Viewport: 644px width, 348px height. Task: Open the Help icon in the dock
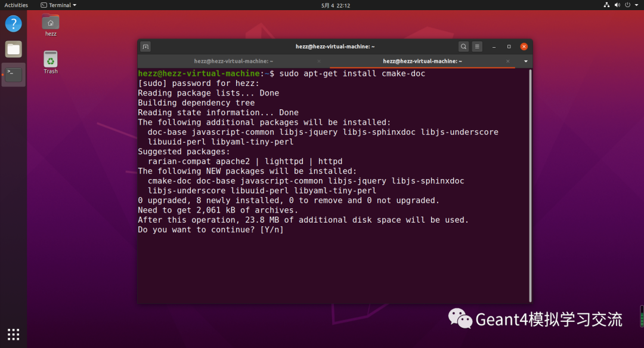click(13, 23)
